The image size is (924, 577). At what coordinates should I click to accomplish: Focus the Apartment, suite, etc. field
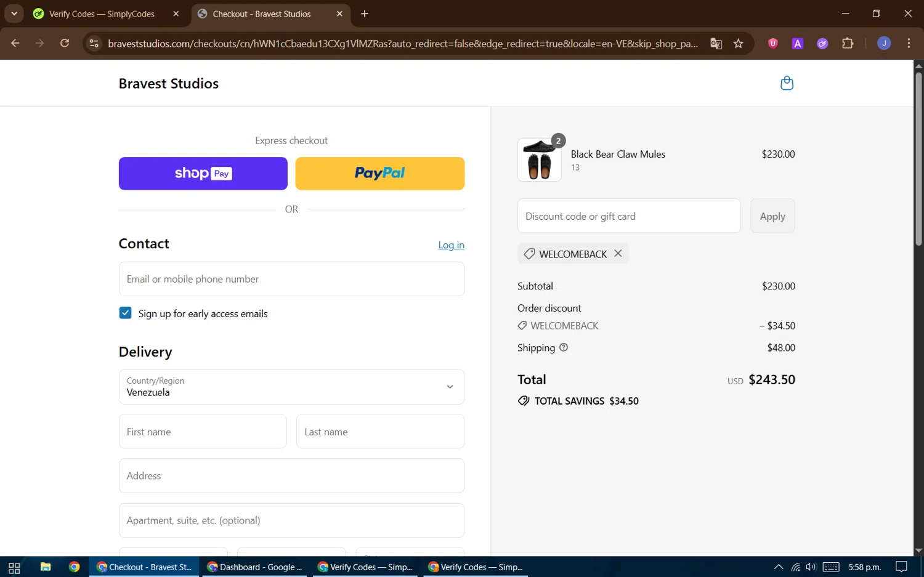291,520
